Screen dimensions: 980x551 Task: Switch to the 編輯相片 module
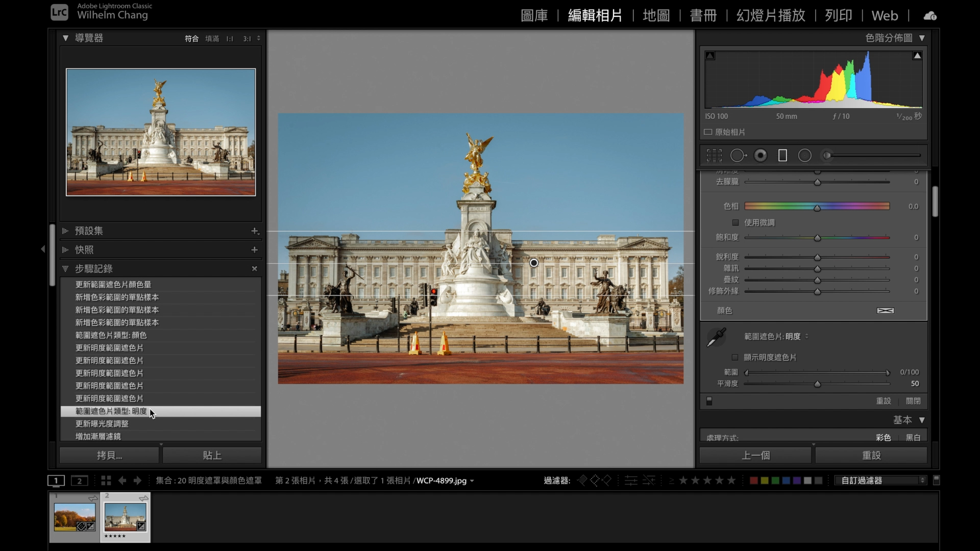(595, 16)
